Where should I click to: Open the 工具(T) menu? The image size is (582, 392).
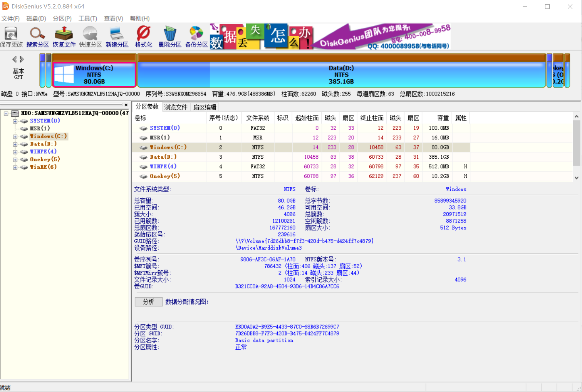click(x=87, y=18)
